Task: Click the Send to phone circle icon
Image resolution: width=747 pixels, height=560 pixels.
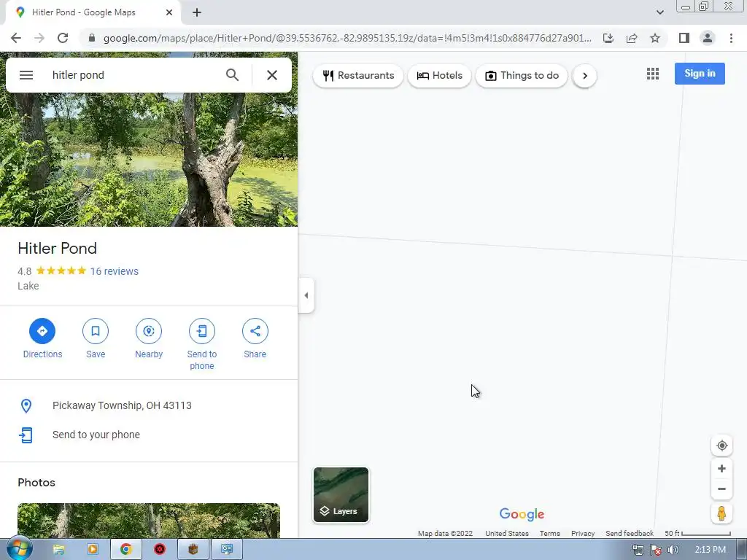Action: (x=202, y=331)
